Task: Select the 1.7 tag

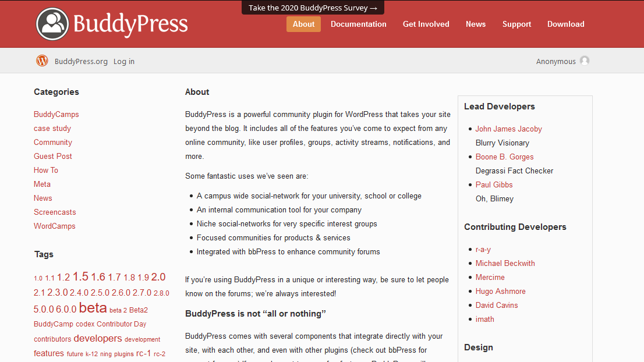Action: tap(114, 278)
